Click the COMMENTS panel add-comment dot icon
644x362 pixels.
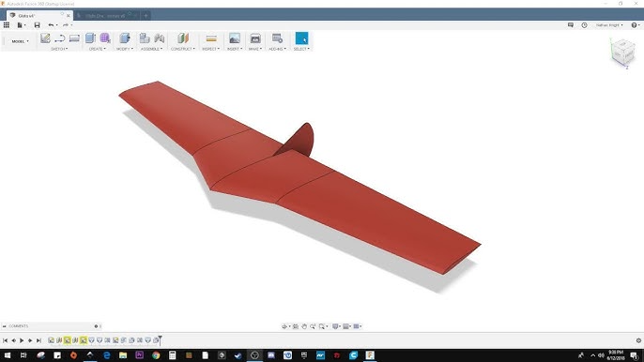[96, 326]
